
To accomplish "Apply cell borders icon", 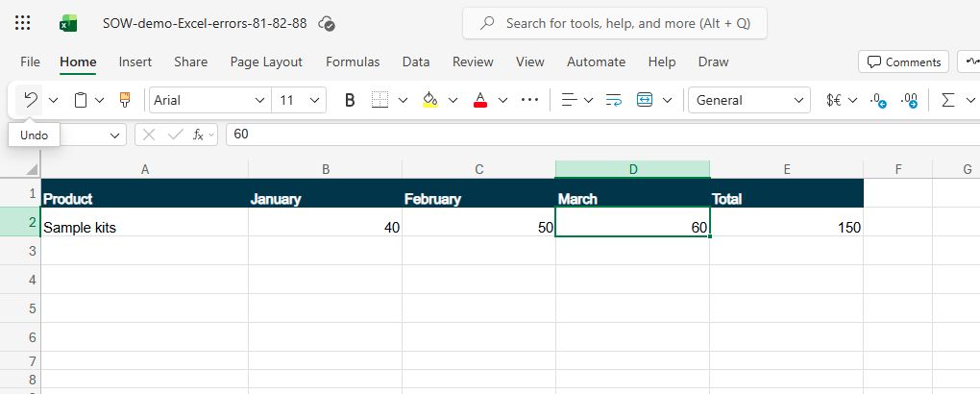I will 380,100.
